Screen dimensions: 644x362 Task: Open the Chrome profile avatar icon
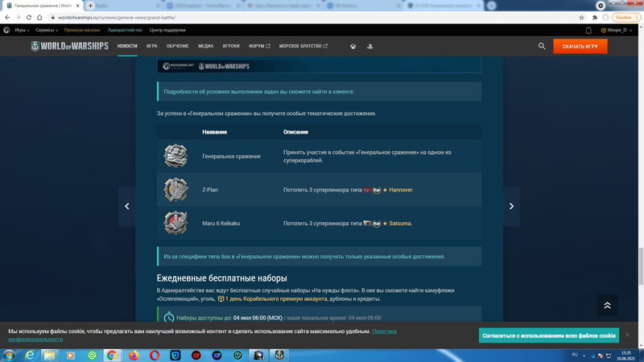coord(605,17)
